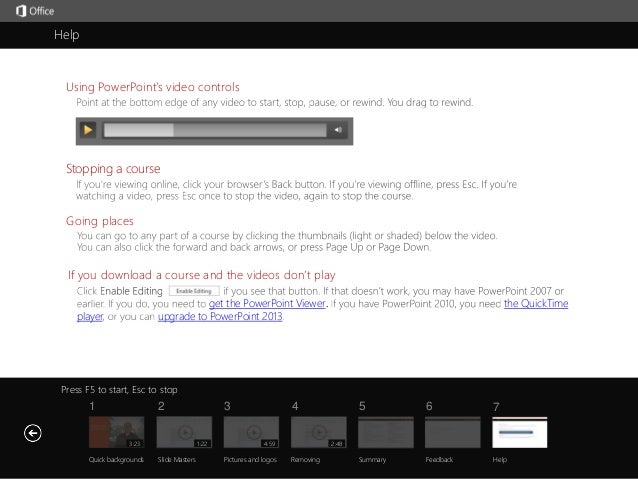
Task: Click the Office logo icon
Action: [x=21, y=11]
